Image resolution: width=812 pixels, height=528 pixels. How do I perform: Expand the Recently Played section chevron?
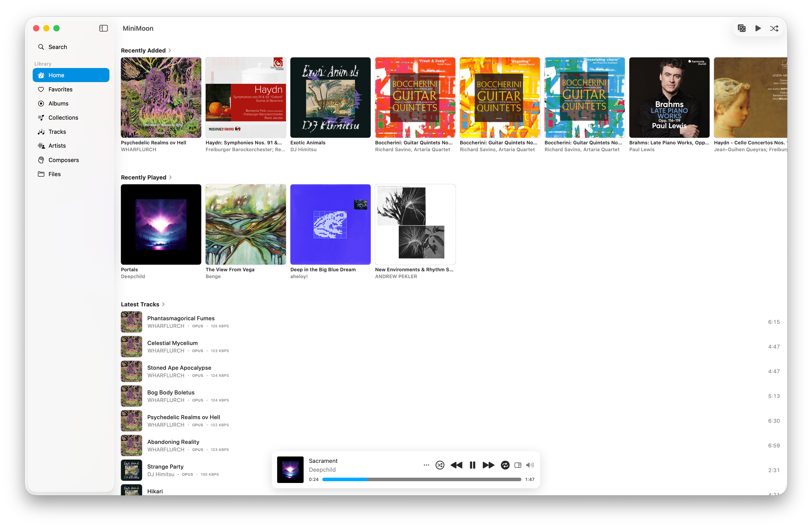[171, 177]
